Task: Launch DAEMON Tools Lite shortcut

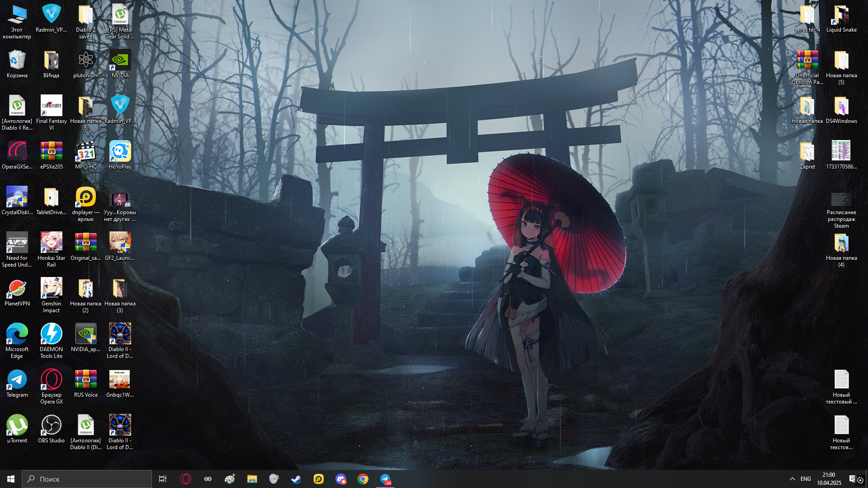Action: point(52,341)
